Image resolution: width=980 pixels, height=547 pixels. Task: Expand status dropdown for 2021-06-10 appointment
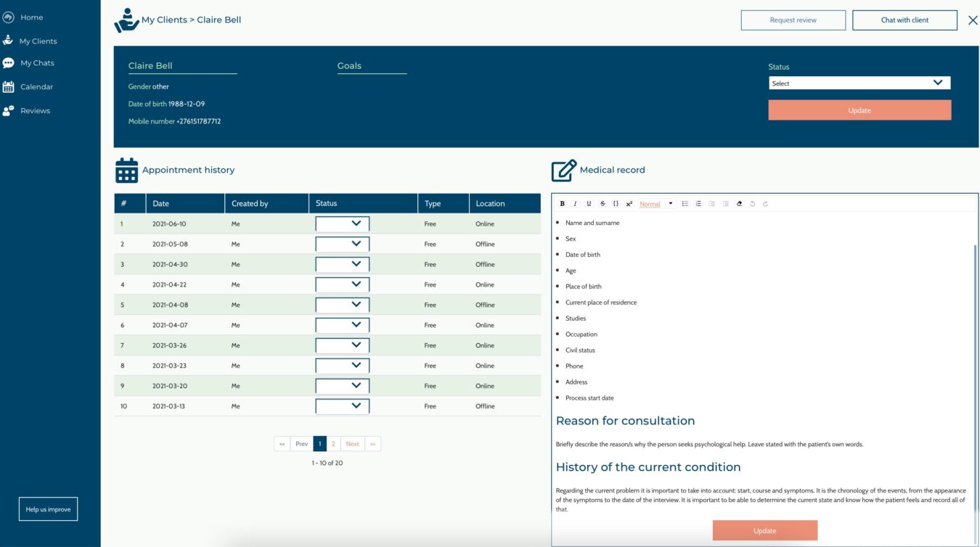click(x=342, y=224)
